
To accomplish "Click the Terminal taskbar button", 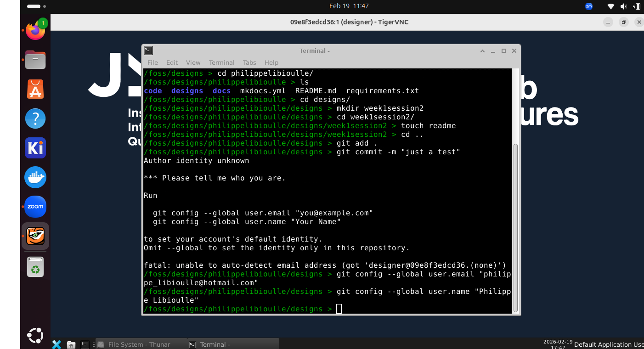I will click(233, 344).
